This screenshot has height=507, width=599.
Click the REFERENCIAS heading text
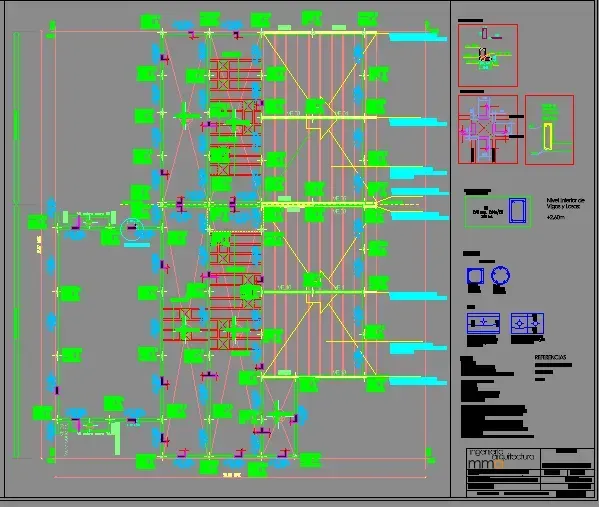550,358
